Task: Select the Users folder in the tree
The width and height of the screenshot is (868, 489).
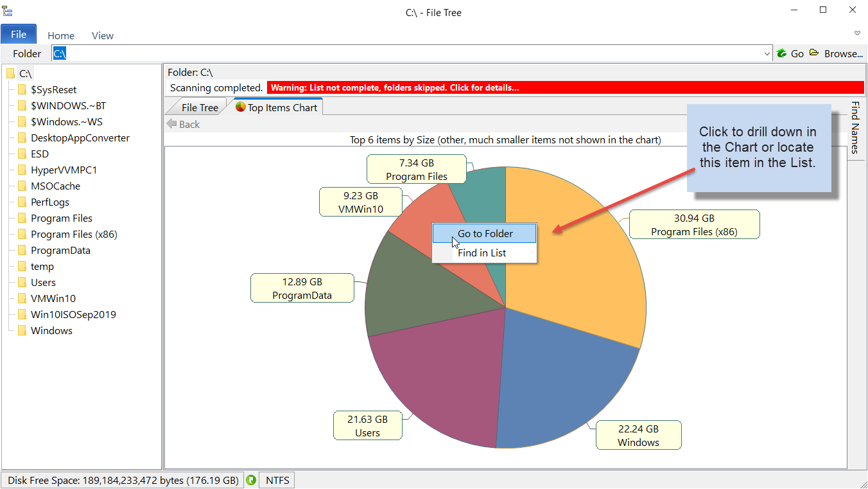Action: [43, 283]
